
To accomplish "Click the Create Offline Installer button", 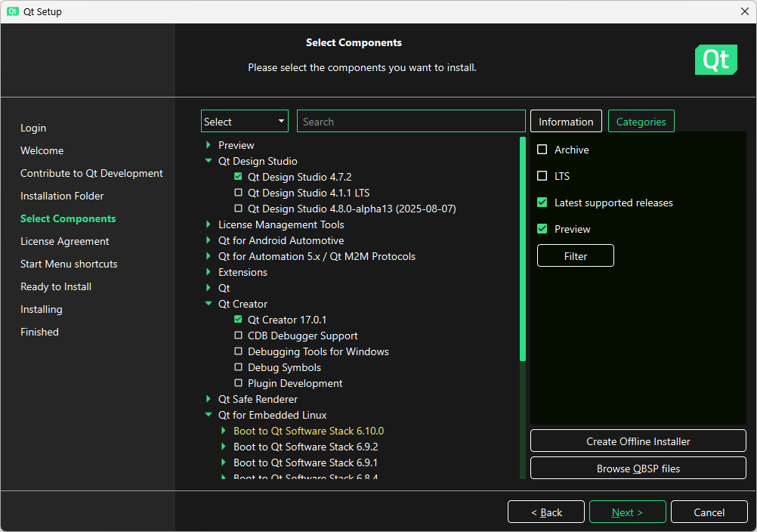I will click(638, 441).
